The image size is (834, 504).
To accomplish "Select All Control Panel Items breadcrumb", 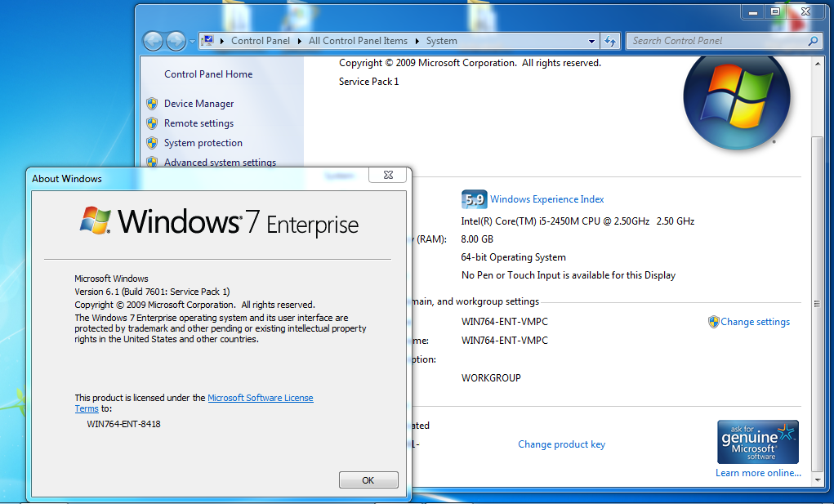I will point(358,41).
